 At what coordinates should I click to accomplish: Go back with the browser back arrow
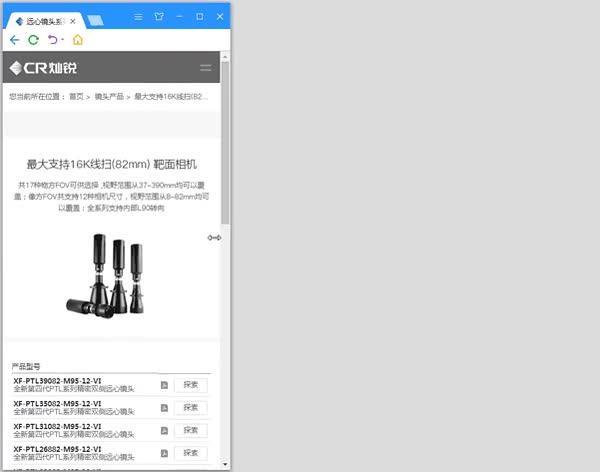pos(15,40)
